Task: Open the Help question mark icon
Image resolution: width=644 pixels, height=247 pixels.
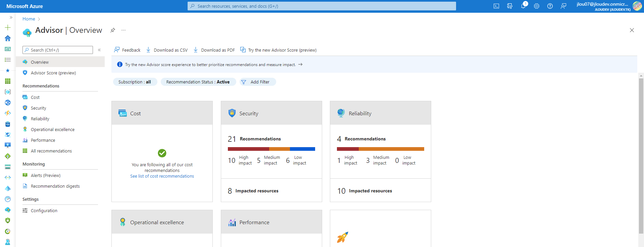Action: pyautogui.click(x=550, y=6)
